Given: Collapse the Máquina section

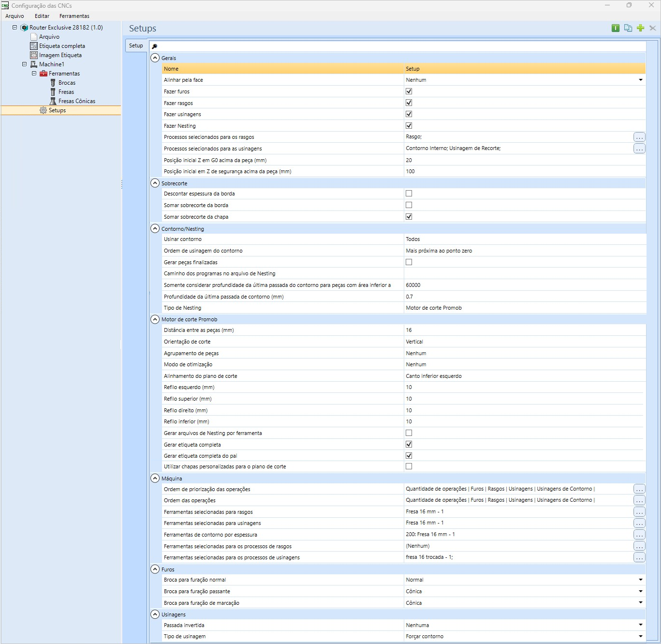Looking at the screenshot, I should 155,479.
